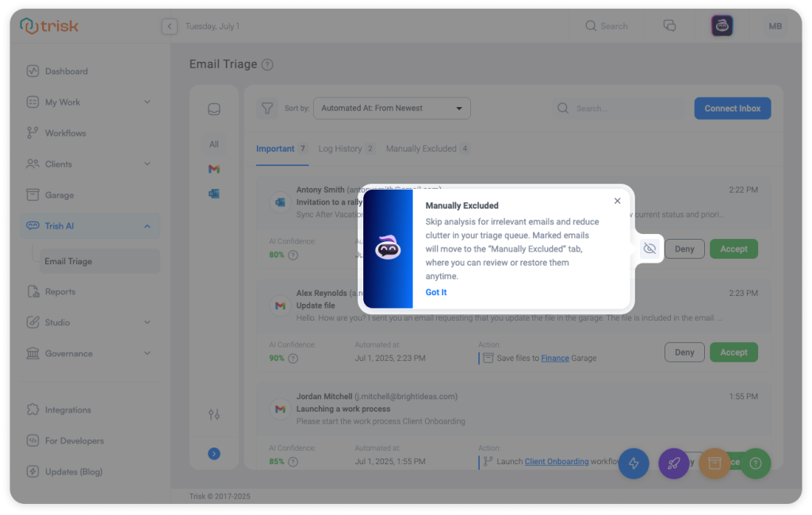Expand the Studio chevron
Image resolution: width=812 pixels, height=515 pixels.
[x=147, y=322]
